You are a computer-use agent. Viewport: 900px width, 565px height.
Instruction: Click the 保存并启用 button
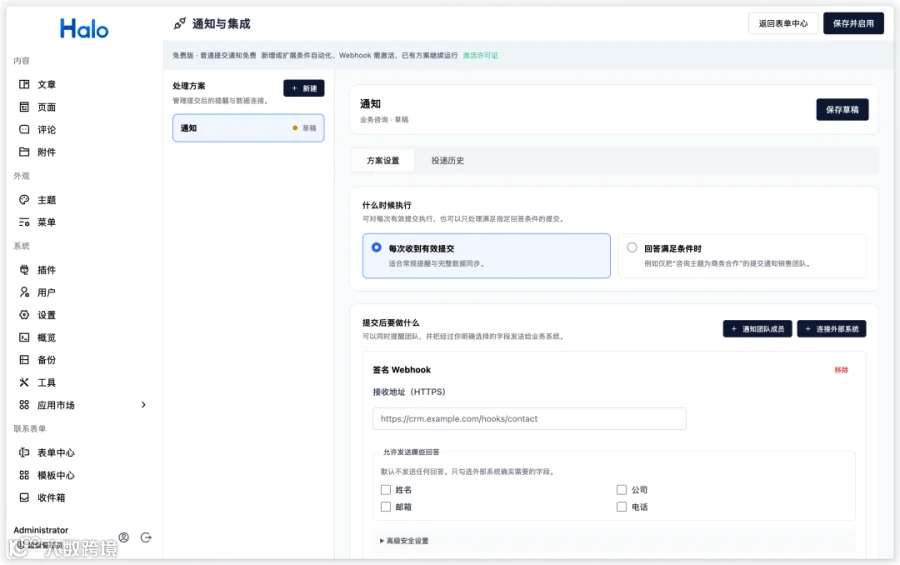854,24
